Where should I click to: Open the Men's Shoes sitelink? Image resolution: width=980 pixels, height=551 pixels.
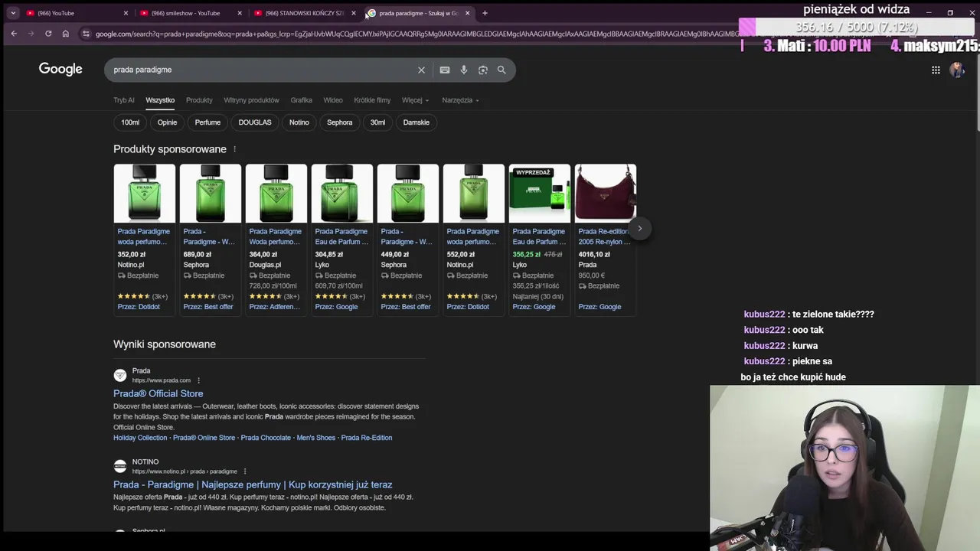[x=316, y=438]
